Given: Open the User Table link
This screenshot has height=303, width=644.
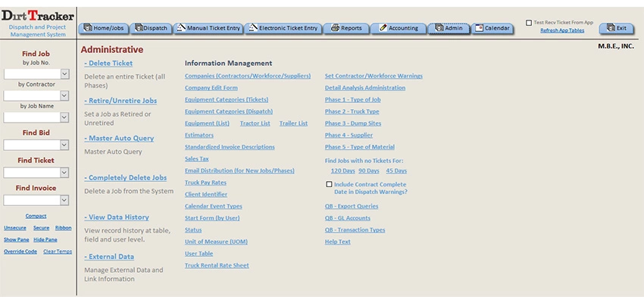Looking at the screenshot, I should 199,254.
